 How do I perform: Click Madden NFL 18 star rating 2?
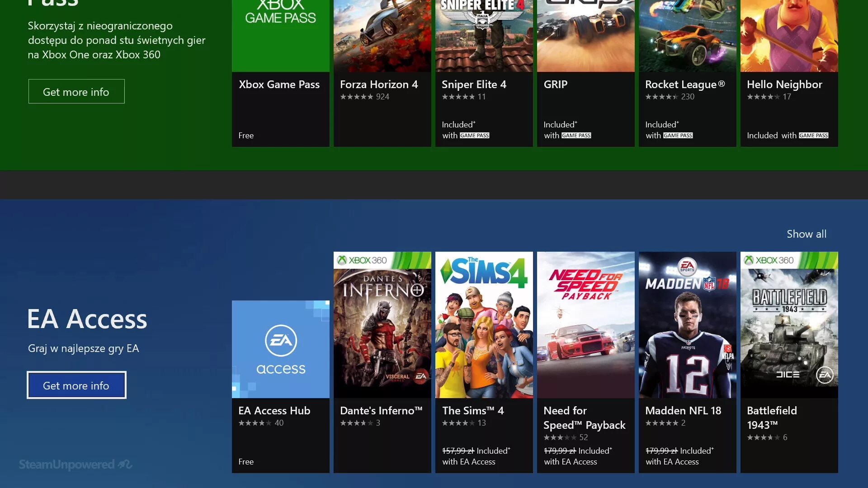[x=665, y=423]
